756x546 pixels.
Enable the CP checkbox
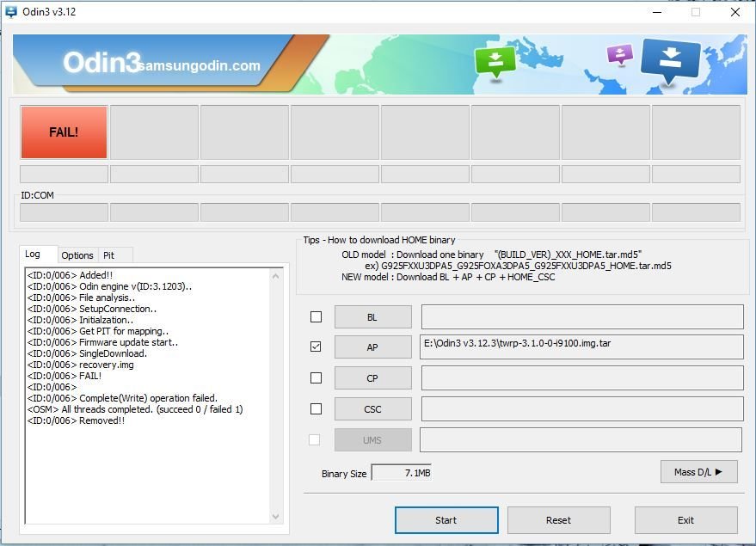point(316,377)
